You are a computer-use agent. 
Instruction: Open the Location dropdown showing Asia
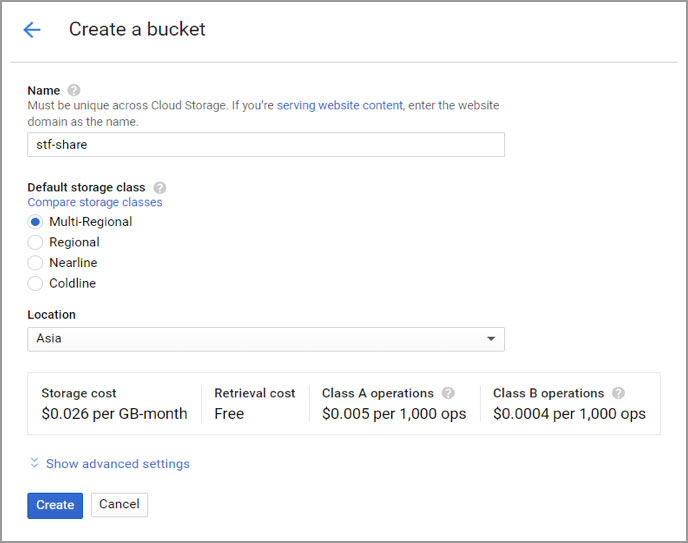pyautogui.click(x=266, y=339)
